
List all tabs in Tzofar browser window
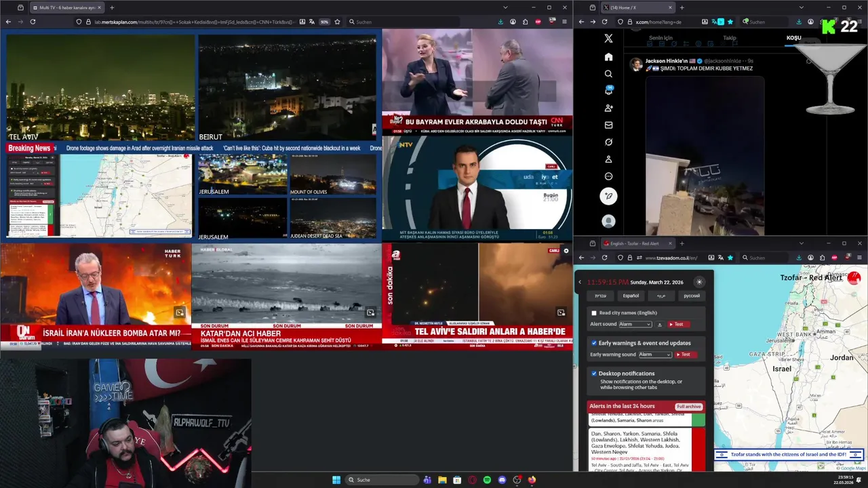tap(801, 243)
